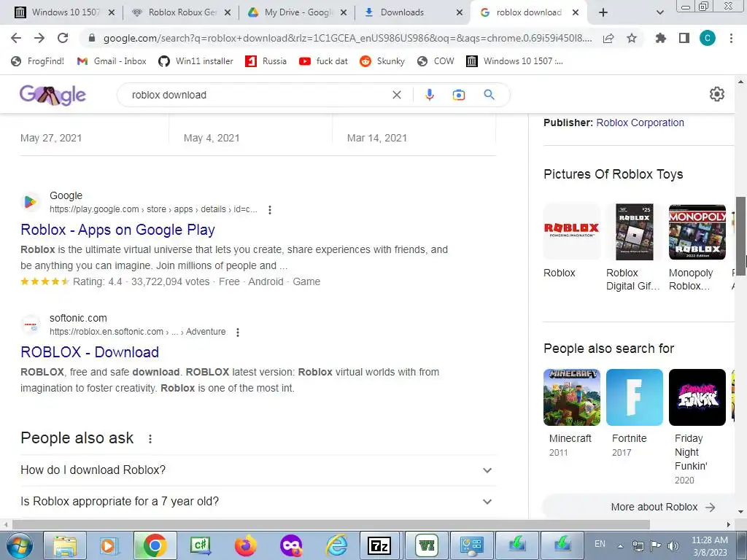Open Internet Explorer from the taskbar

coord(336,545)
